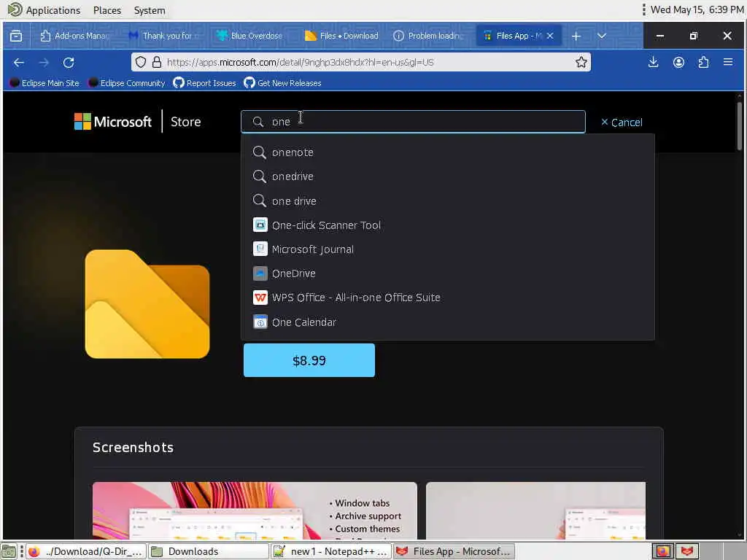Click the tracking protection shield icon
The height and width of the screenshot is (560, 747).
[141, 63]
